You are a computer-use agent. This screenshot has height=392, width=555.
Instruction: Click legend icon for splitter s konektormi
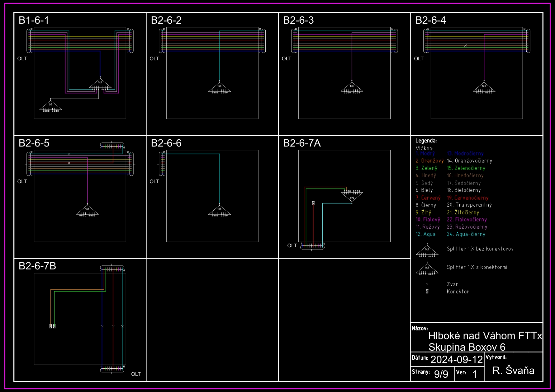[427, 269]
